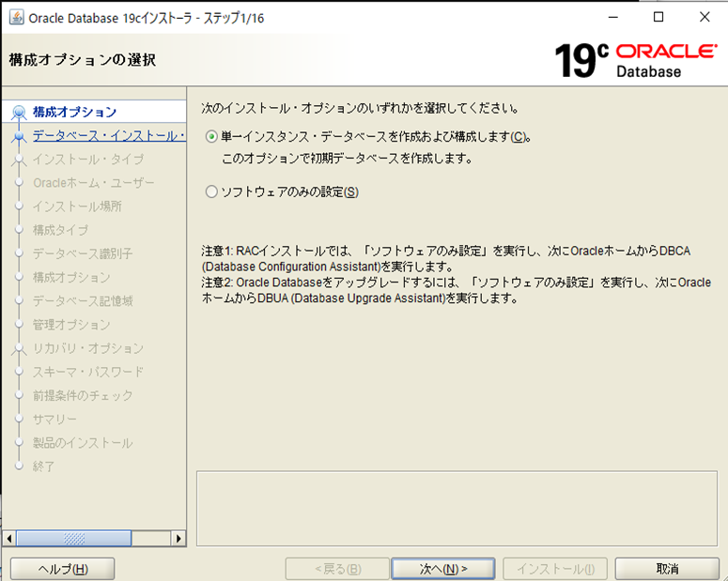Click sidebar horizontal scrollbar left arrow
Screen dimensions: 728x581
(x=10, y=539)
